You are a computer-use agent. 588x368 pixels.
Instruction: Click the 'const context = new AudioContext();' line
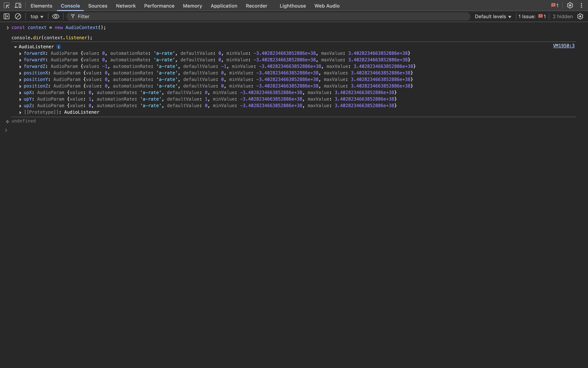[x=59, y=28]
